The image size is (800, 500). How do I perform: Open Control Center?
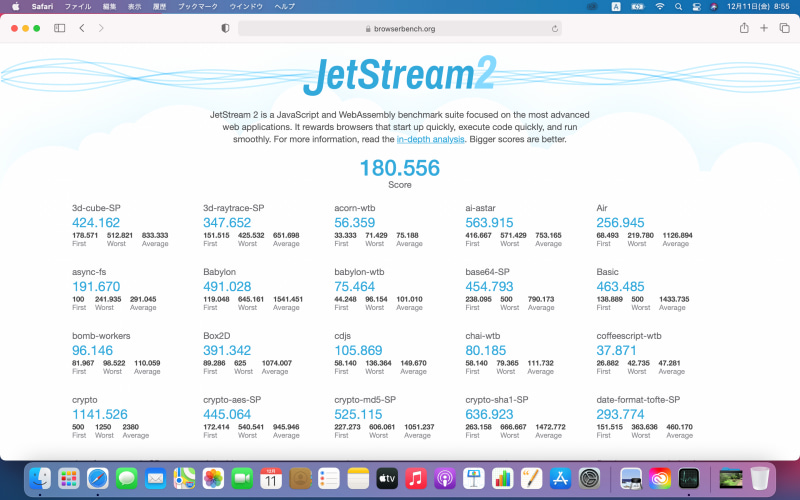(696, 7)
